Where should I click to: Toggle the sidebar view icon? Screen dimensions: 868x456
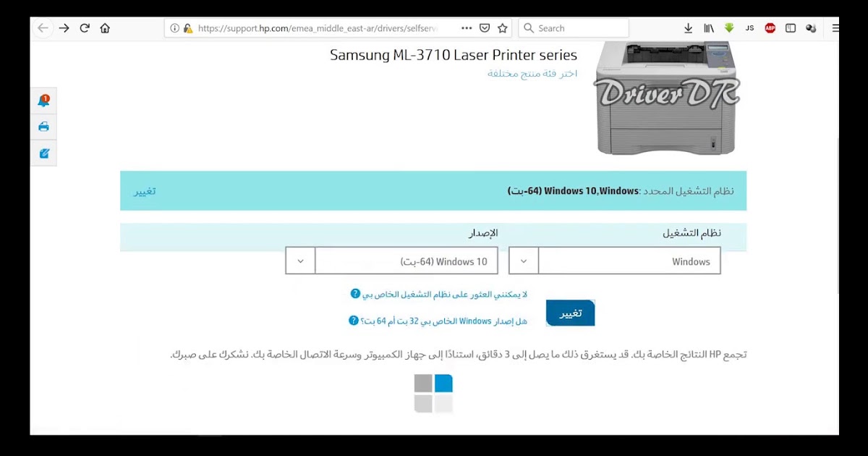(x=791, y=28)
